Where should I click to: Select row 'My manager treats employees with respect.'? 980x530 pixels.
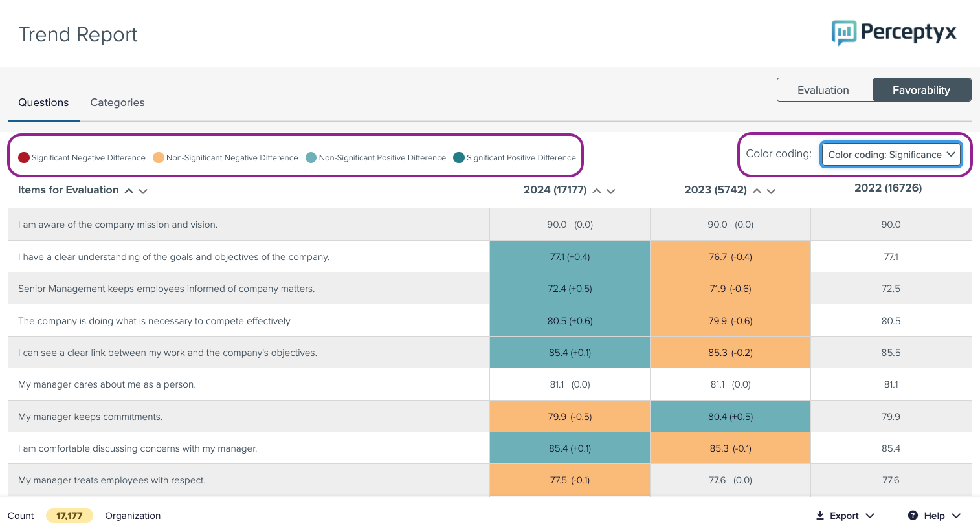click(489, 480)
